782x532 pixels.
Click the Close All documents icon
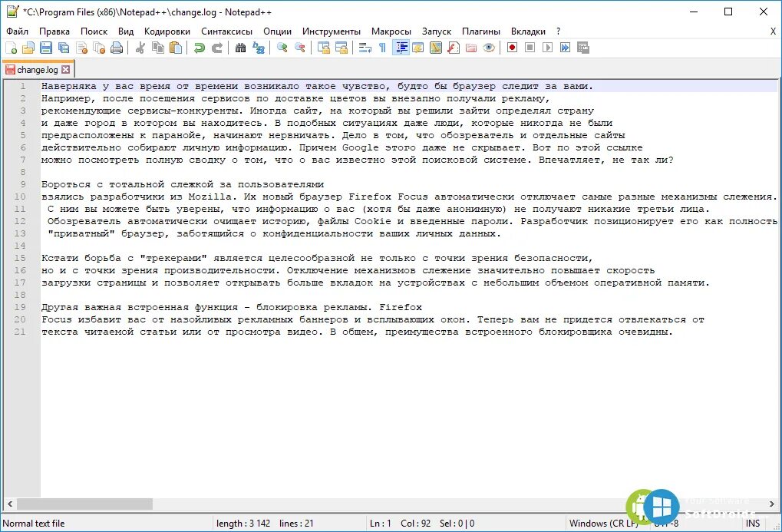coord(99,48)
